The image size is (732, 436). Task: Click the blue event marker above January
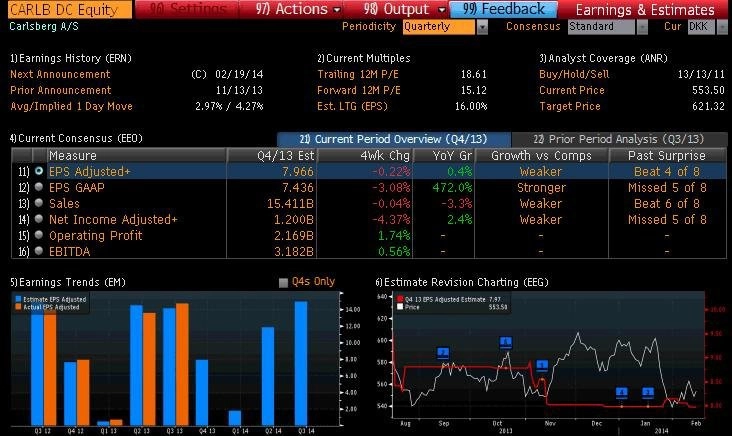click(648, 393)
